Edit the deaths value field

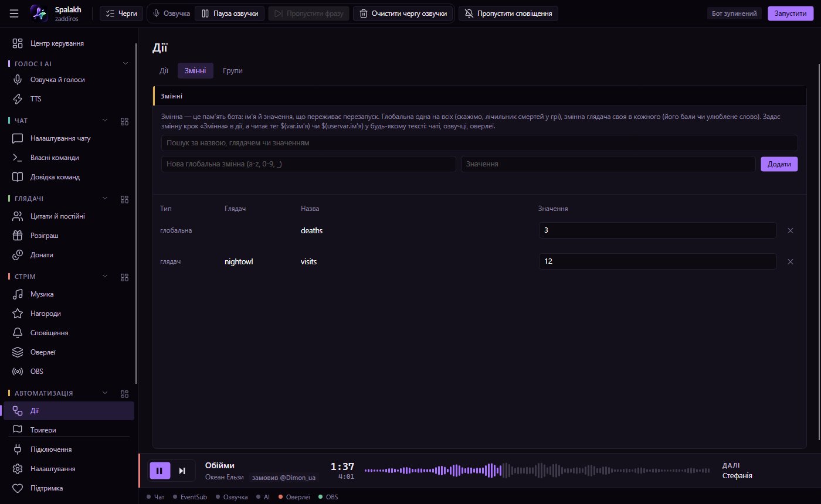[x=658, y=230]
